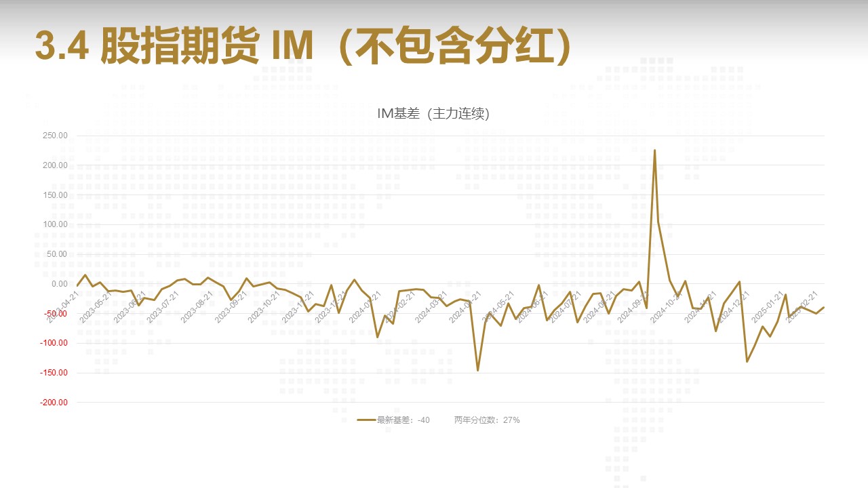Click the lowest trough of the basis line

[477, 370]
